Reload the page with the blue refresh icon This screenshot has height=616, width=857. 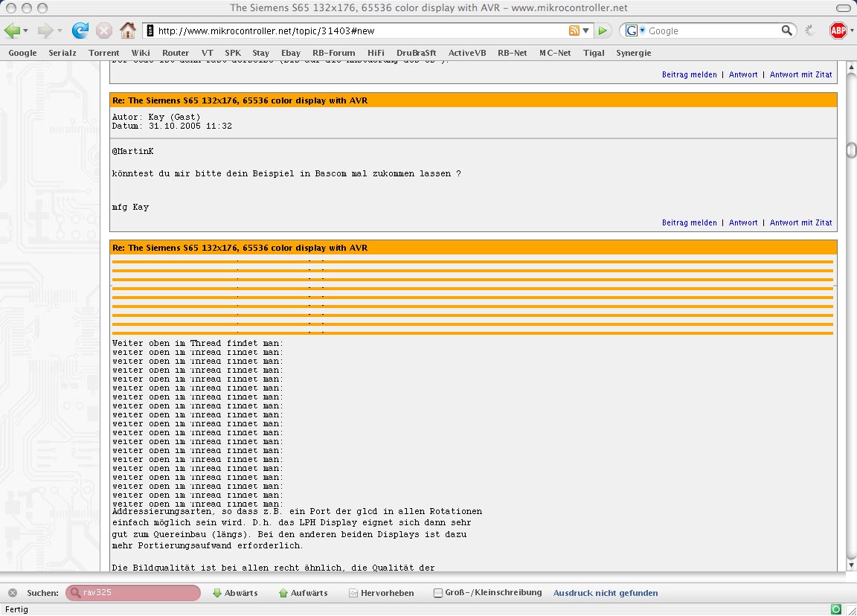80,31
